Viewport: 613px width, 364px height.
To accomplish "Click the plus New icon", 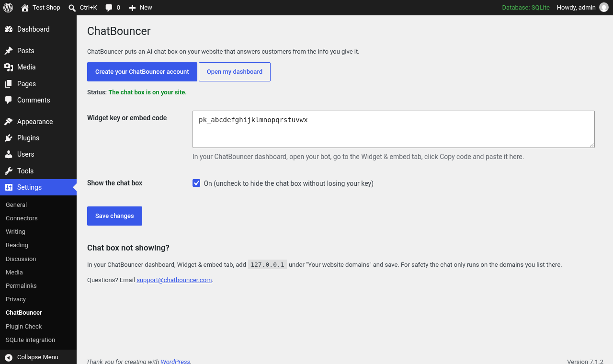I will pyautogui.click(x=133, y=8).
